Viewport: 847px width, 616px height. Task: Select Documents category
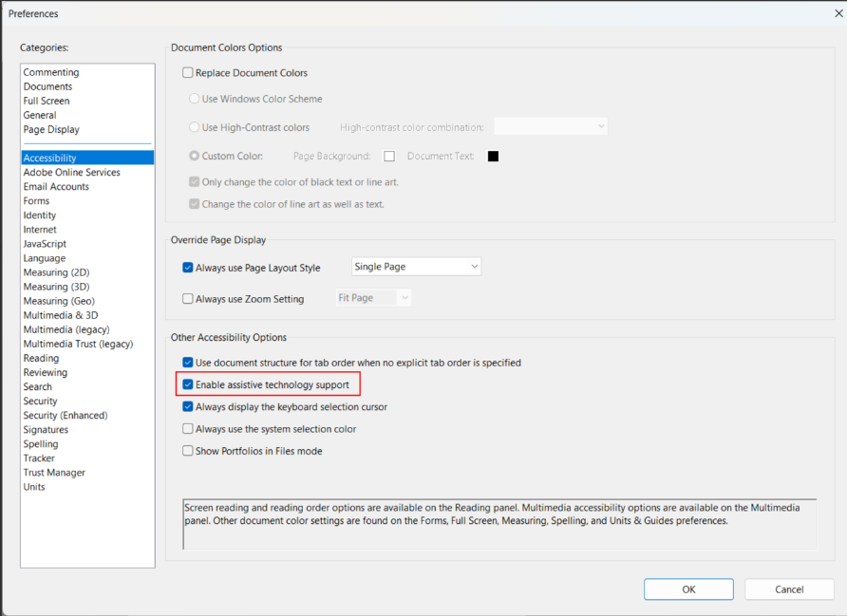click(x=87, y=86)
